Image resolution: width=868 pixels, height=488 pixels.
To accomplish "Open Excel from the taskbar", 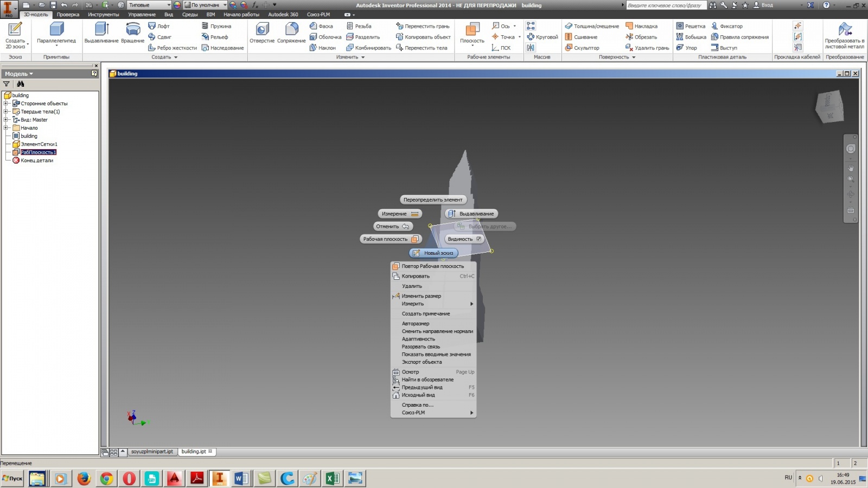I will click(x=333, y=478).
